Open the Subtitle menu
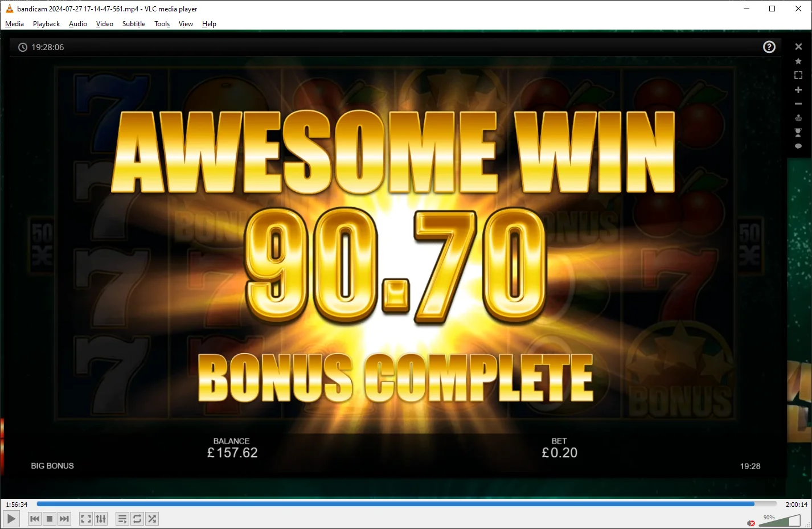Image resolution: width=812 pixels, height=529 pixels. point(134,24)
